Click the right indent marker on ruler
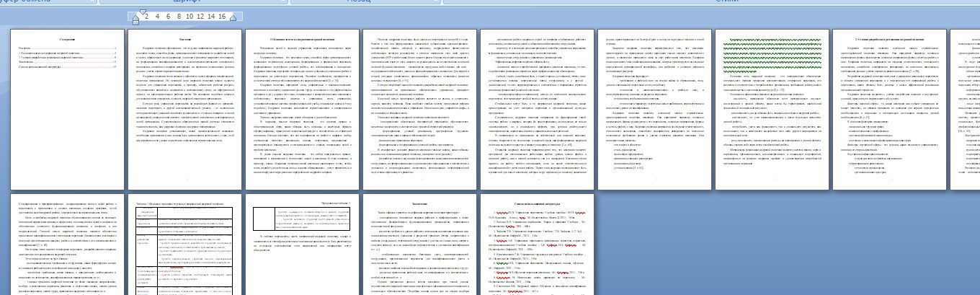980x295 pixels. [231, 17]
